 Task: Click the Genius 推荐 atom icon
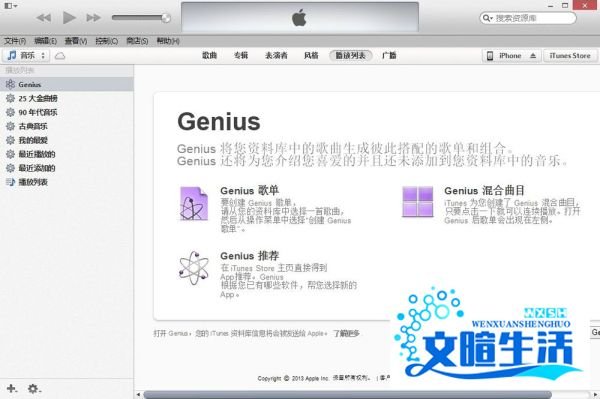pos(194,268)
